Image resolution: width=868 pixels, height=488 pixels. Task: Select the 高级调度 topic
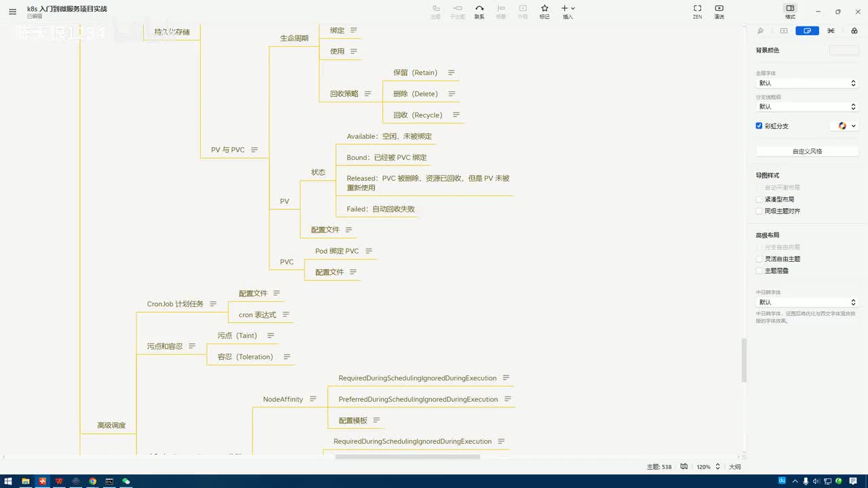[111, 426]
